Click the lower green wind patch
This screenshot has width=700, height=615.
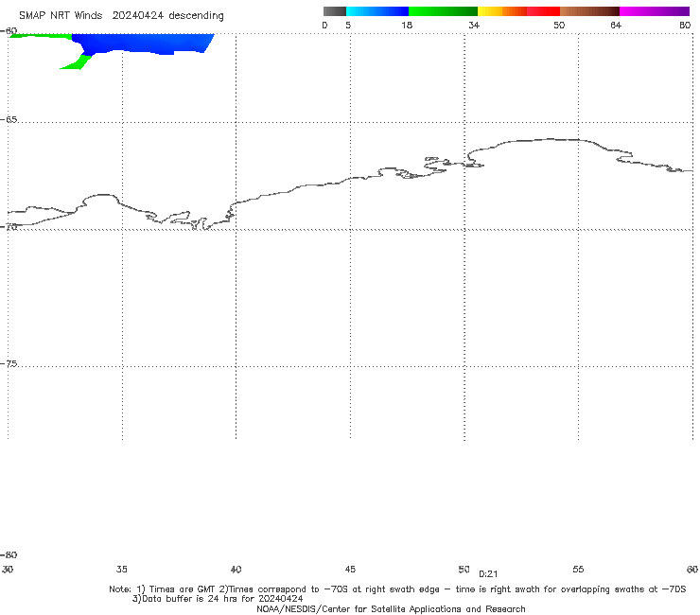76,62
